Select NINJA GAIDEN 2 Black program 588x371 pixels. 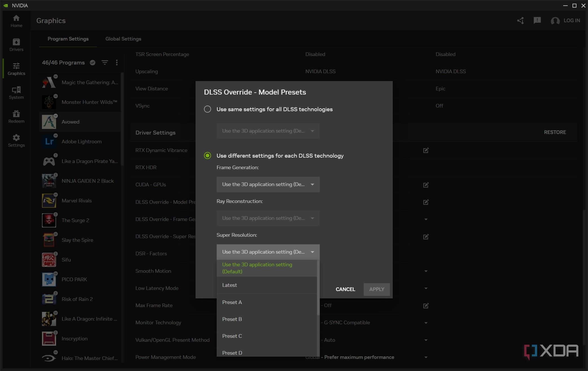point(80,181)
